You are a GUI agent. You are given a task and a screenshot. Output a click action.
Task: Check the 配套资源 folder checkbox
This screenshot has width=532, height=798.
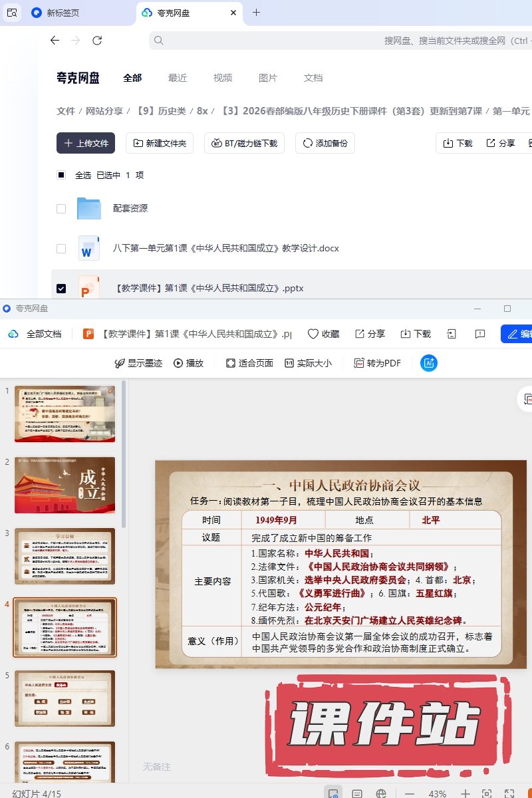coord(61,209)
